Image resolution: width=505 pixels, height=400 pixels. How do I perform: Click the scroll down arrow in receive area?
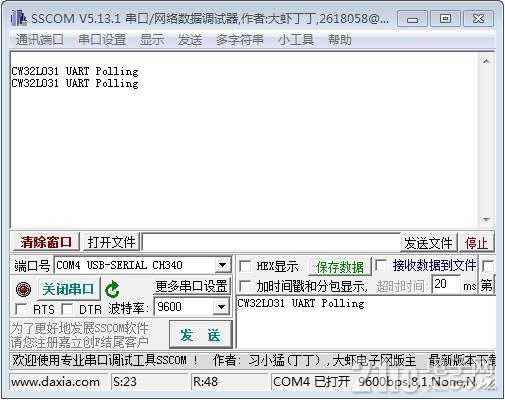(x=486, y=219)
